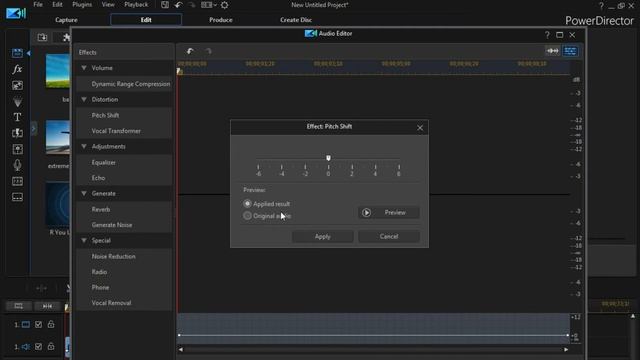640x360 pixels.
Task: Click the timeline fit movie icon
Action: [47, 306]
